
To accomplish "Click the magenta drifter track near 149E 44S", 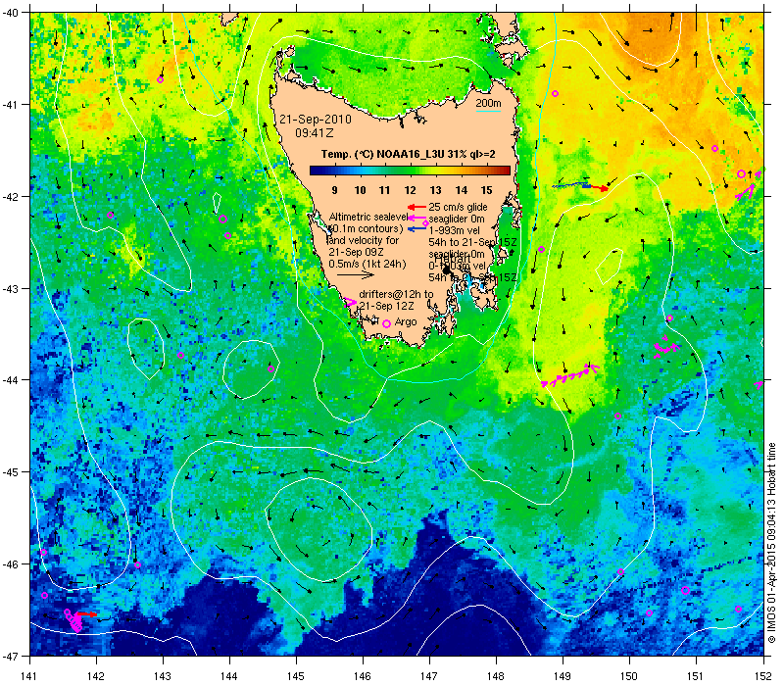I will coord(570,375).
